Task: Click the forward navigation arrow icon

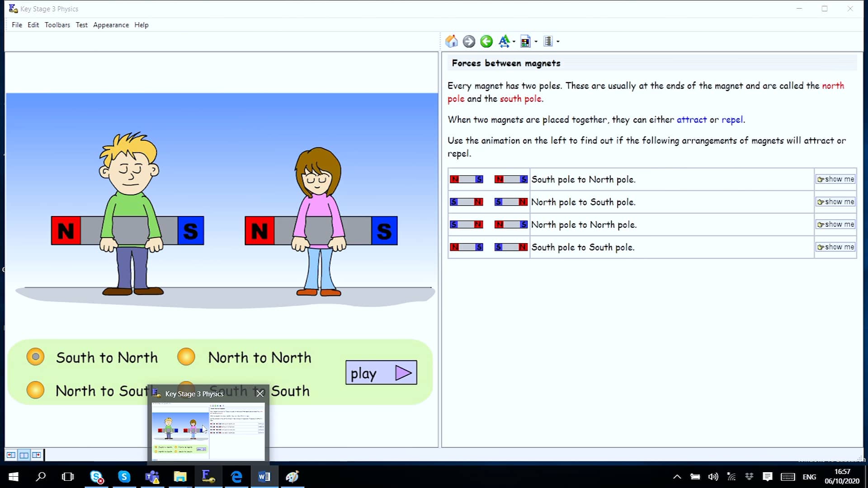Action: [469, 41]
